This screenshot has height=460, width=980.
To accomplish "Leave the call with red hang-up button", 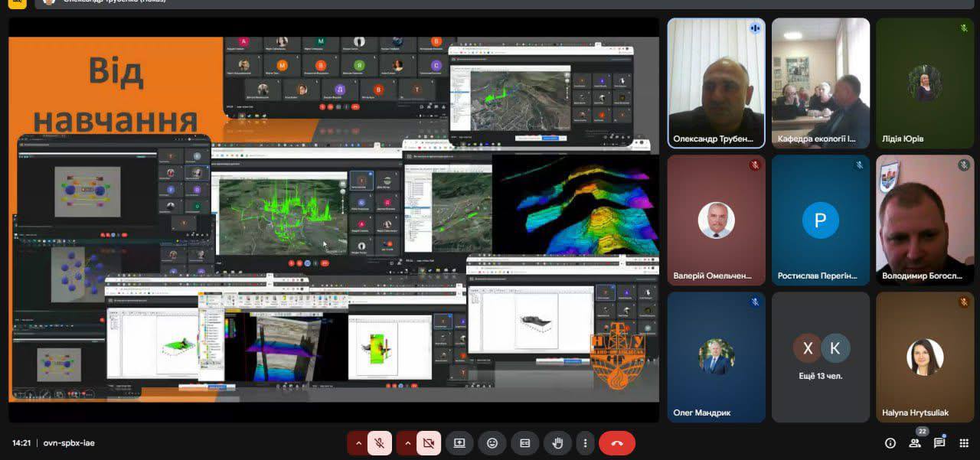I will coord(617,442).
